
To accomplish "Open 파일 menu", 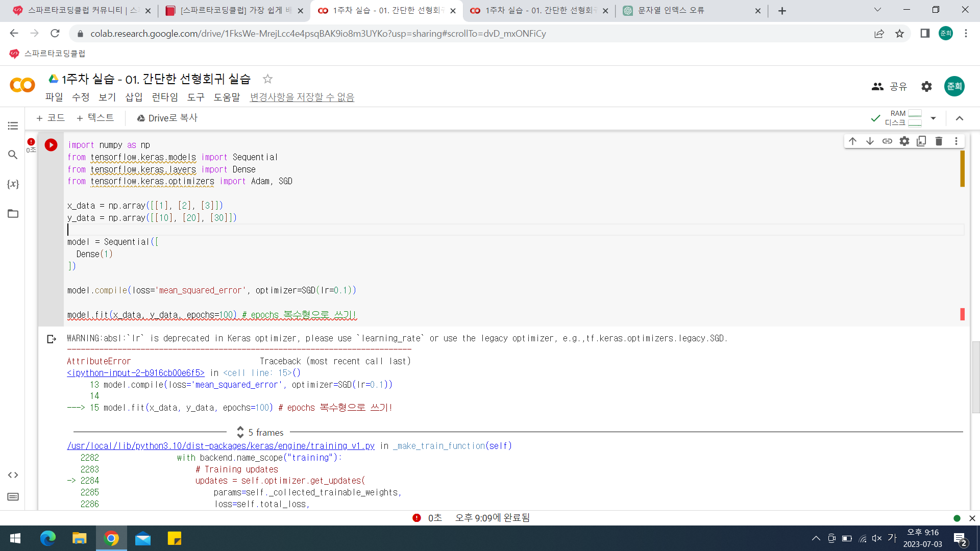I will [x=54, y=97].
